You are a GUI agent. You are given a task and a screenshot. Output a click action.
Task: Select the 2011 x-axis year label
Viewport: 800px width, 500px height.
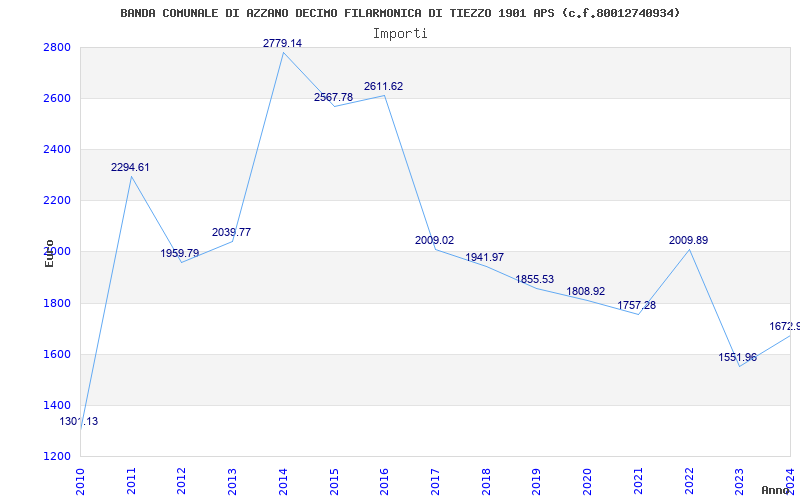click(131, 482)
